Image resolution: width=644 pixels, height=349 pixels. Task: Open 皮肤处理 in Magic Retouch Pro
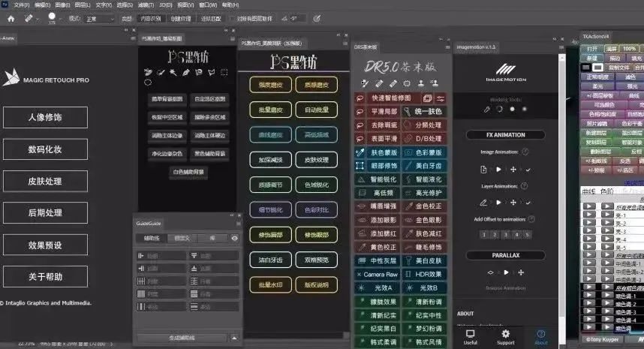point(45,182)
